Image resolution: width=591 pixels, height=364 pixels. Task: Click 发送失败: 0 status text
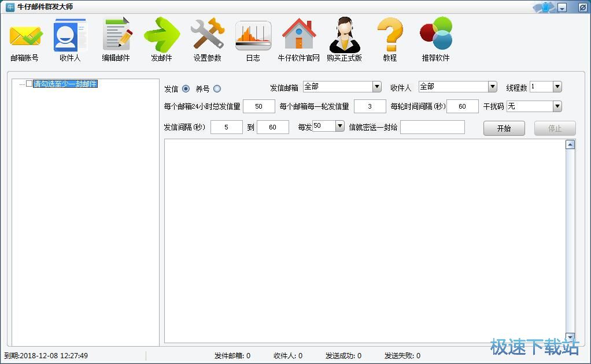pos(402,356)
